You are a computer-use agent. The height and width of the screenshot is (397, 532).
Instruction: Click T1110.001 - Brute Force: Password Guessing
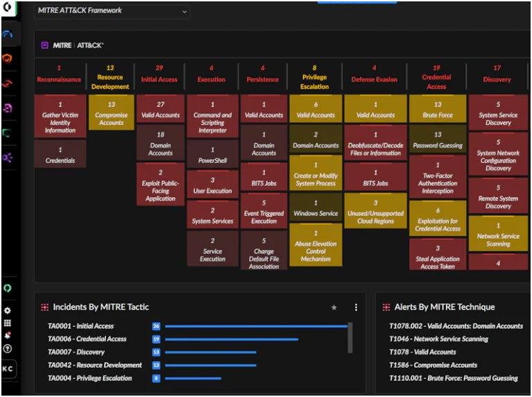454,378
